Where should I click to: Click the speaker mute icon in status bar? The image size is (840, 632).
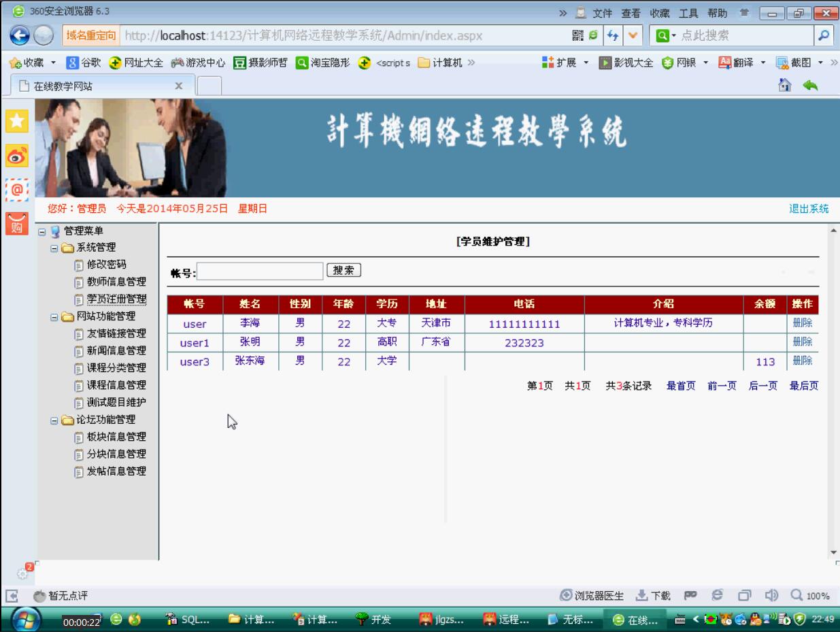[x=772, y=596]
